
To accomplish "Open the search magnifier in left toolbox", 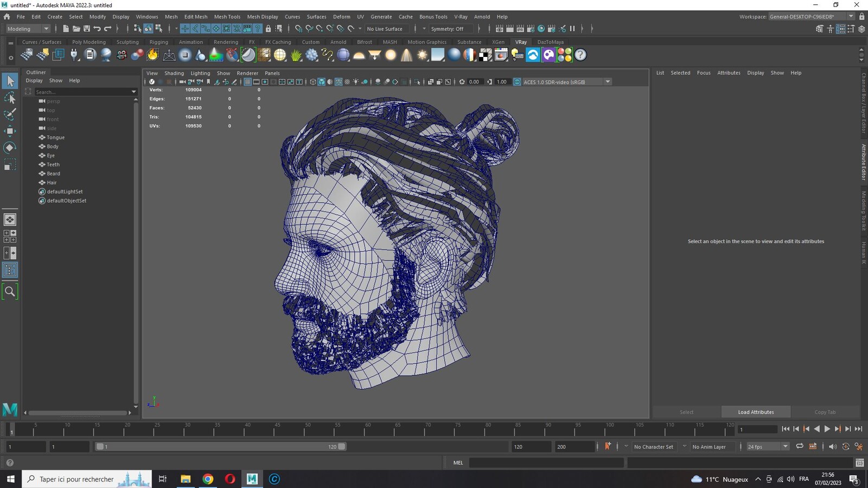I will (10, 292).
